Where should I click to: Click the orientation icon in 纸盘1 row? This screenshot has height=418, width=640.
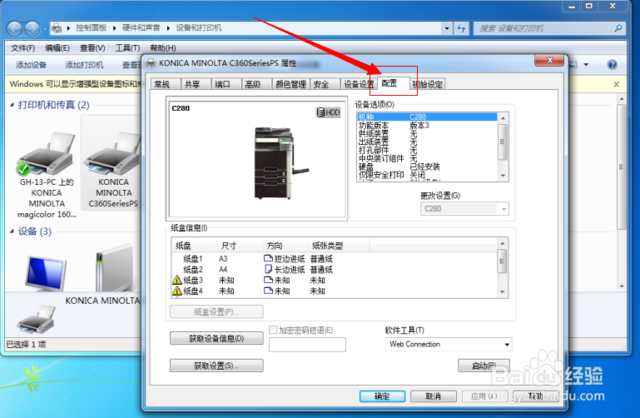[268, 258]
